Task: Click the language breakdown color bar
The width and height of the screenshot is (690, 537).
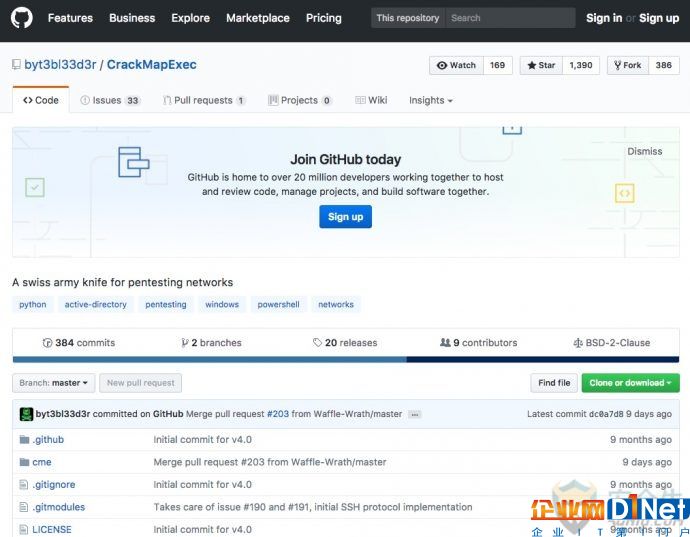Action: [x=346, y=360]
